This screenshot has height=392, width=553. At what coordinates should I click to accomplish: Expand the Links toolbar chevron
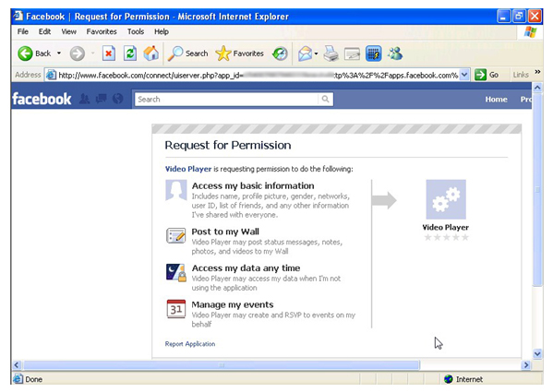pos(537,72)
